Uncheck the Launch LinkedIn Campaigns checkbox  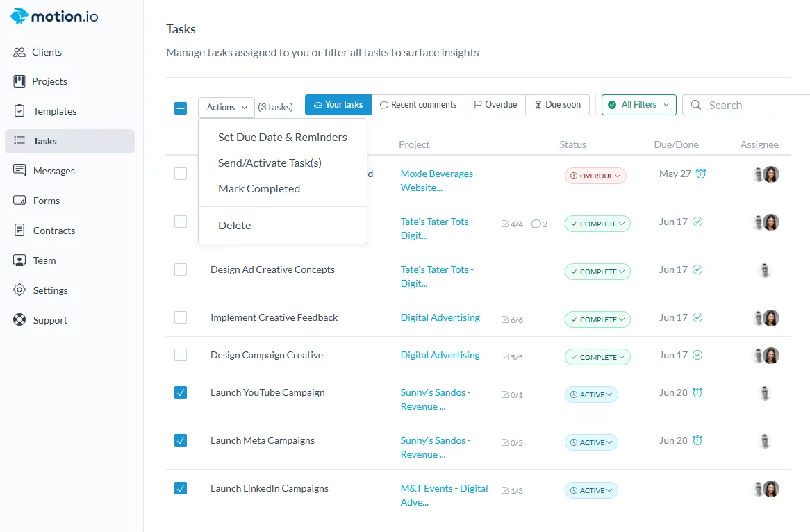click(x=181, y=488)
